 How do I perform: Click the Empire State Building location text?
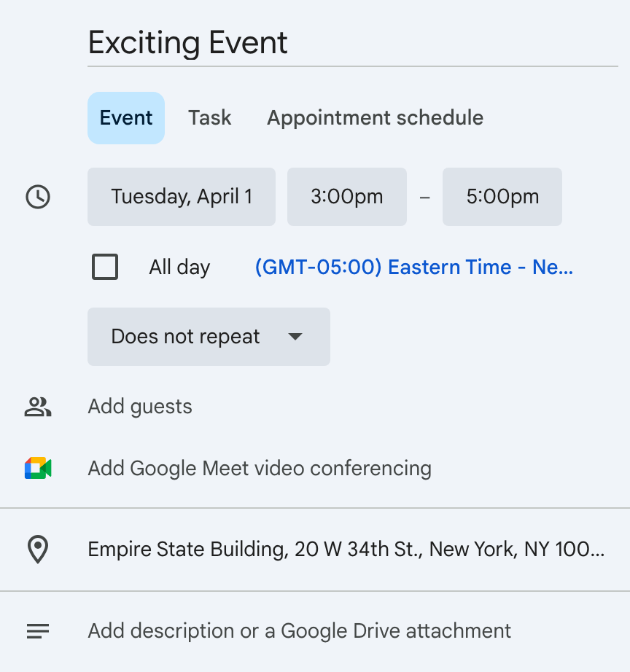click(346, 550)
